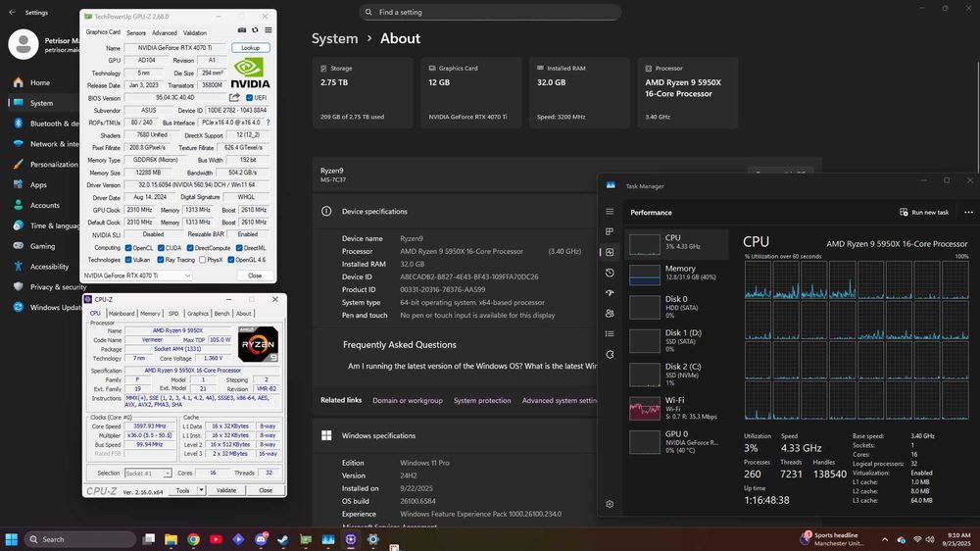Select Memory graph in Task Manager
This screenshot has height=551, width=980.
676,274
